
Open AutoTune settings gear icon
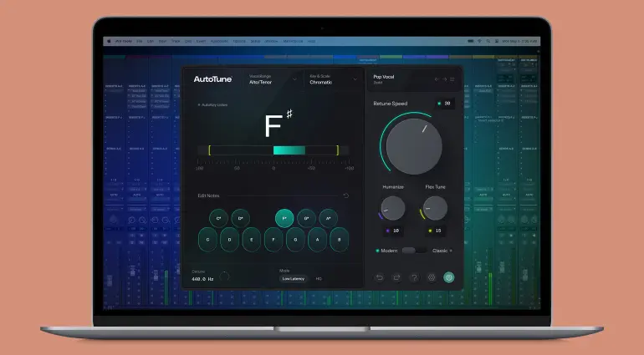432,277
